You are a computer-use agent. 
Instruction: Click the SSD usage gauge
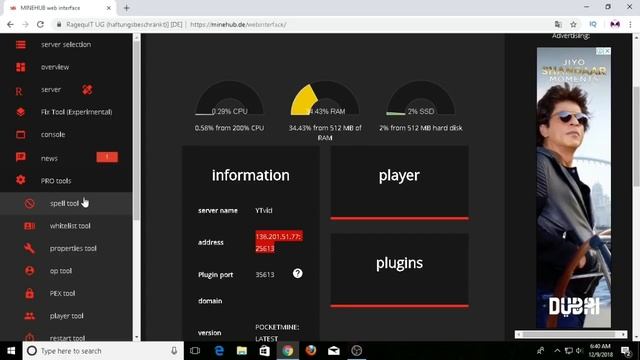[421, 98]
